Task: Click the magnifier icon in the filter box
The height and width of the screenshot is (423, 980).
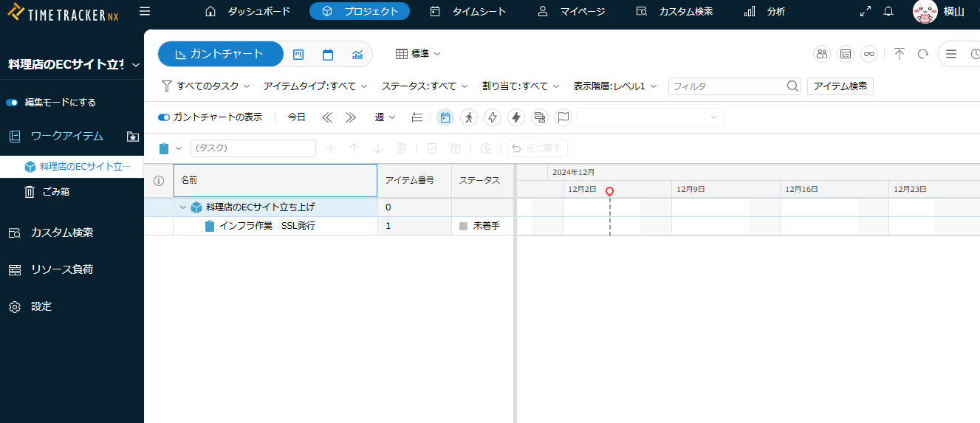Action: [792, 86]
